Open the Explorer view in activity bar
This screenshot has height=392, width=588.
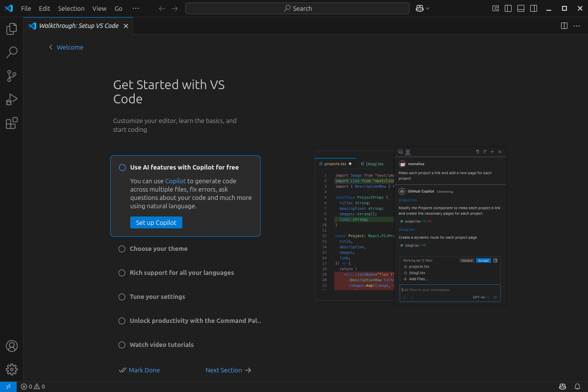click(12, 29)
